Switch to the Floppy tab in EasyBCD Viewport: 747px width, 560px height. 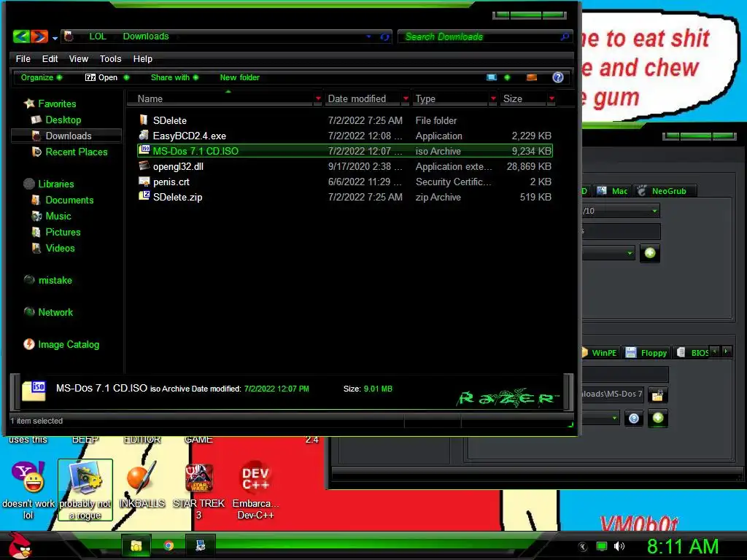click(646, 353)
